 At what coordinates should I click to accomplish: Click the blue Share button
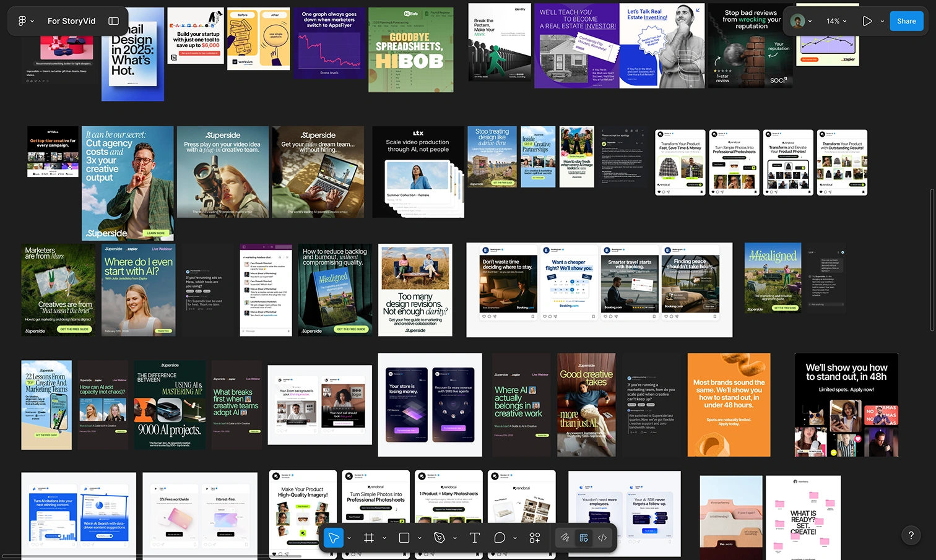coord(906,20)
